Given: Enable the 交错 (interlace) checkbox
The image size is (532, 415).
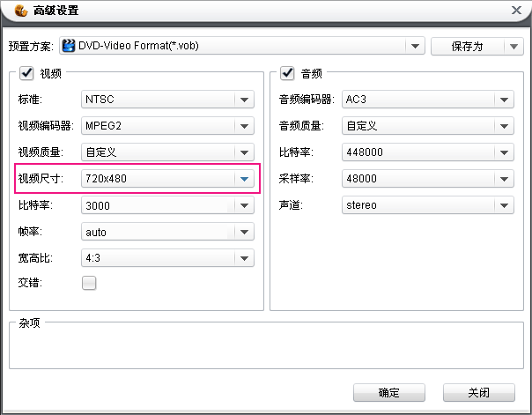Looking at the screenshot, I should 89,284.
